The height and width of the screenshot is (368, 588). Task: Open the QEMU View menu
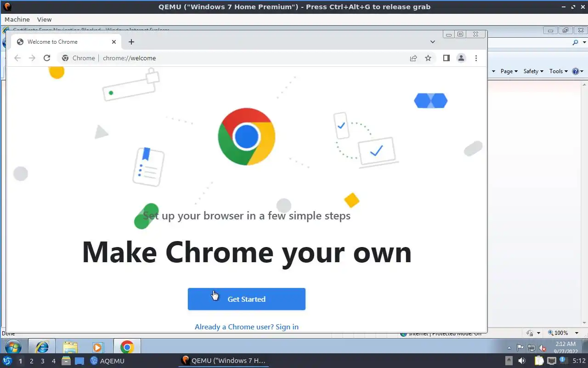[x=44, y=19]
